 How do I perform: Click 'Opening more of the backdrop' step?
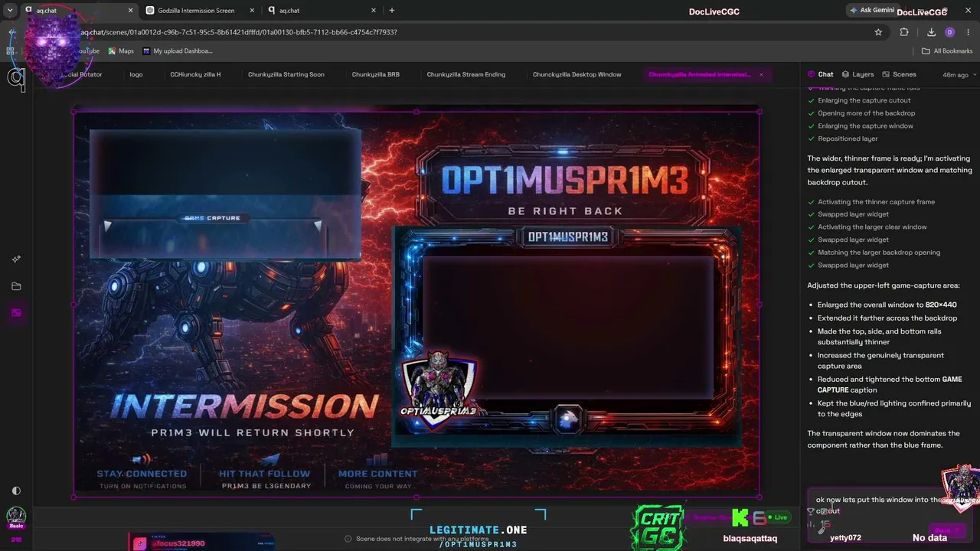(866, 113)
